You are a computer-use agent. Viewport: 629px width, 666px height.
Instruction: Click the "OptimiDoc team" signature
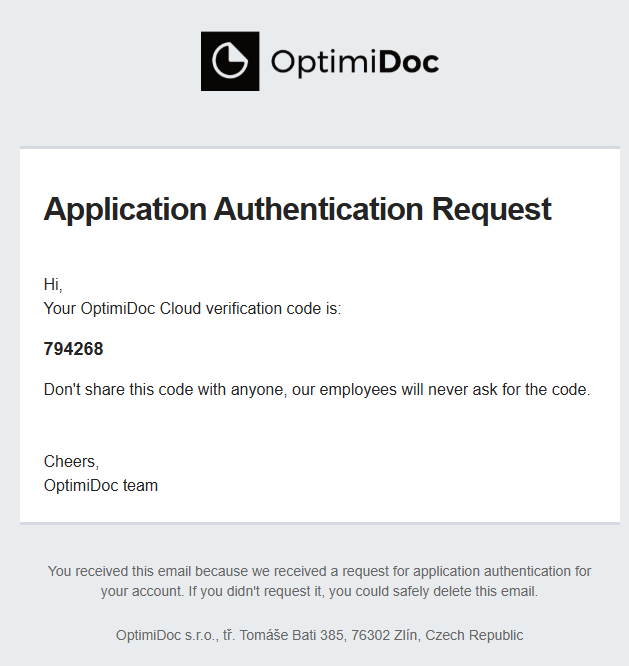click(101, 486)
